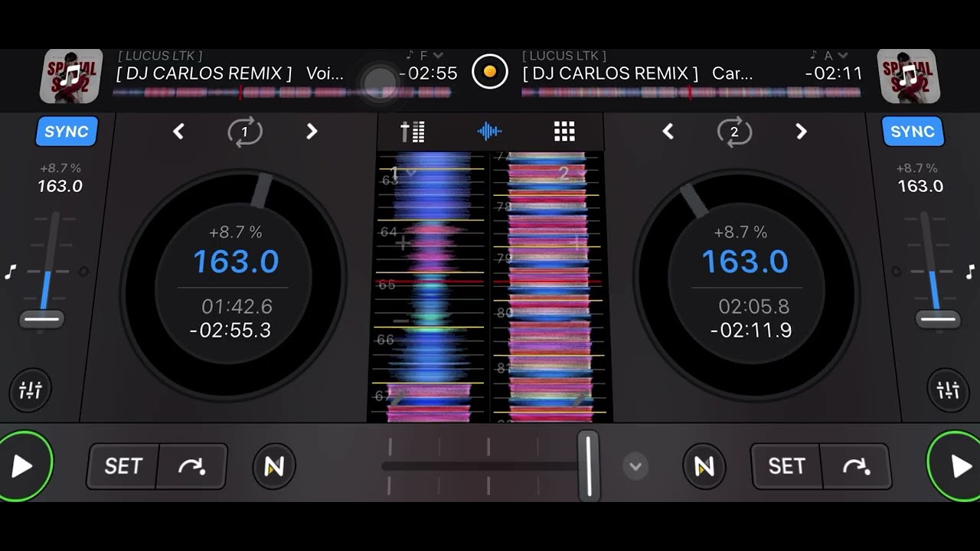Expand the dropdown chevron beside crossfader
Screen dimensions: 980x551
[x=635, y=465]
